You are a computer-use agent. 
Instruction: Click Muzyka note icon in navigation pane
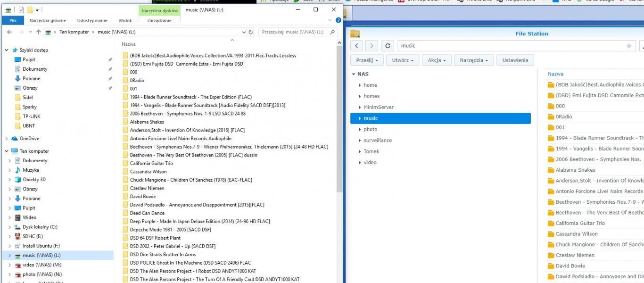18,170
